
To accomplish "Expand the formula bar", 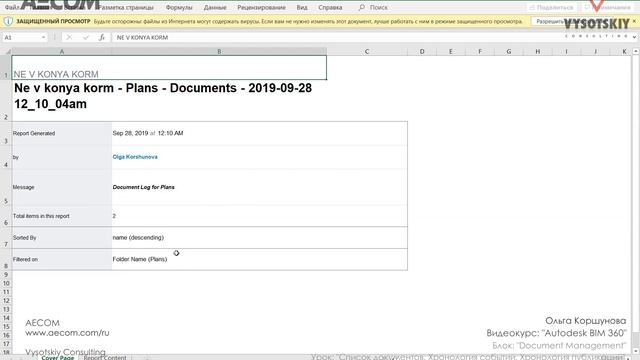I will (634, 37).
